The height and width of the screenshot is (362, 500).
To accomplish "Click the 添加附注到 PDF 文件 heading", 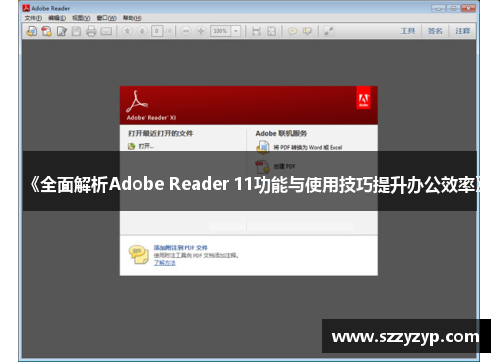I will (x=180, y=248).
